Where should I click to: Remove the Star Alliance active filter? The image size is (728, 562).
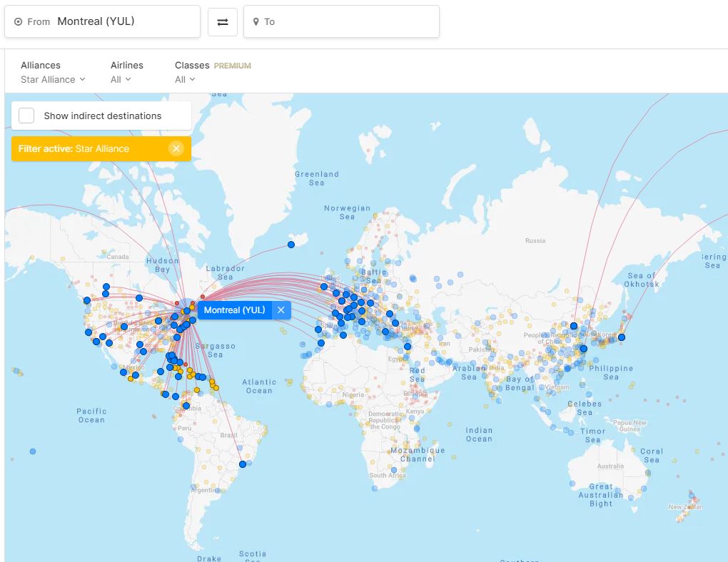(x=176, y=148)
